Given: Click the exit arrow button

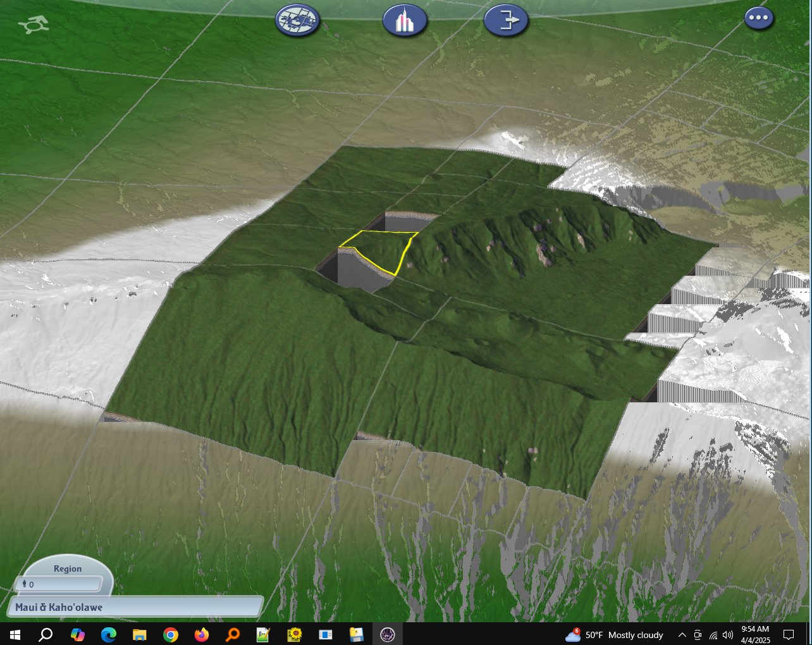Looking at the screenshot, I should pyautogui.click(x=506, y=20).
